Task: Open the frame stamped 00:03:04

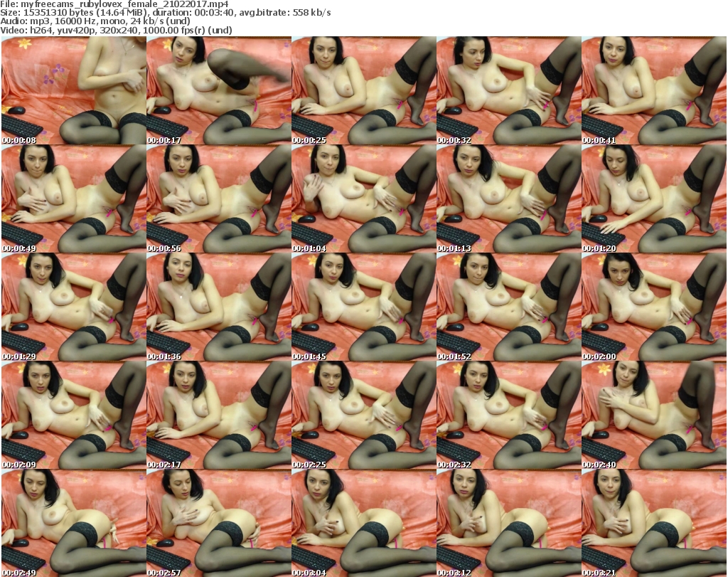Action: pyautogui.click(x=363, y=523)
